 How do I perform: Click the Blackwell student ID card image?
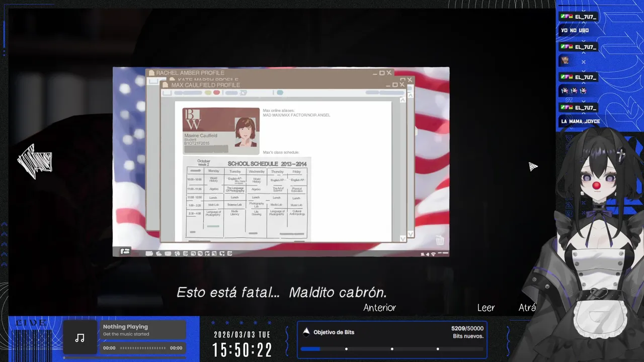(x=221, y=131)
